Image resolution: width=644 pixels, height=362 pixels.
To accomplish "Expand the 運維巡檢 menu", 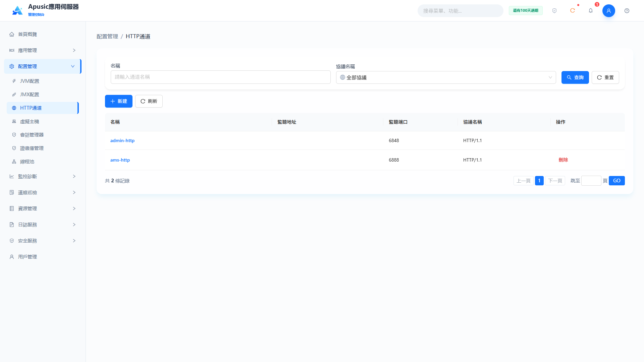I will coord(43,192).
